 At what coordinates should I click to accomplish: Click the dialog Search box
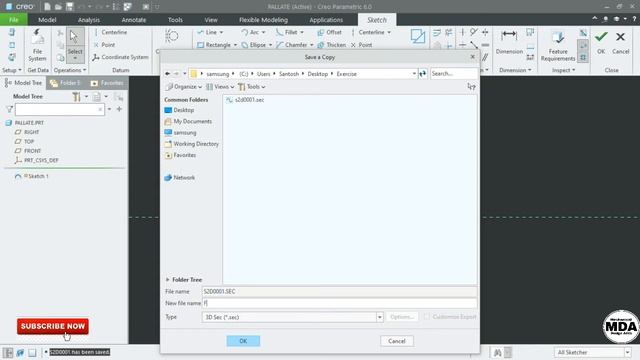tap(453, 74)
